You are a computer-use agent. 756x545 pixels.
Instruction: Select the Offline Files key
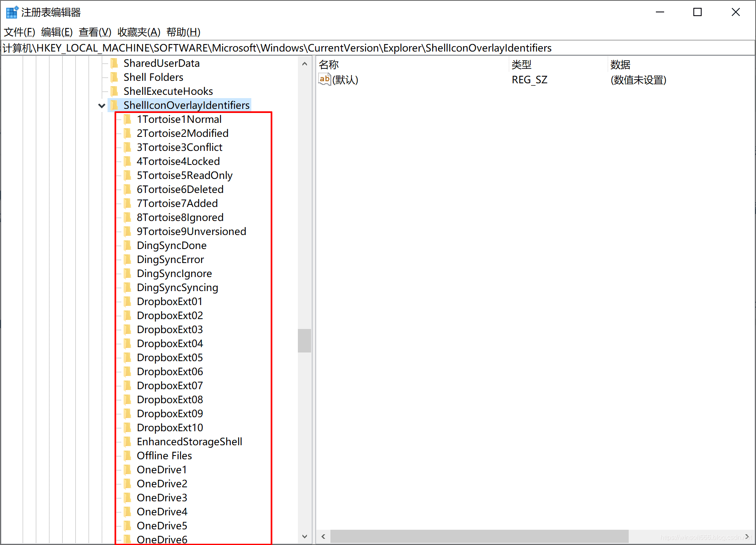point(164,456)
